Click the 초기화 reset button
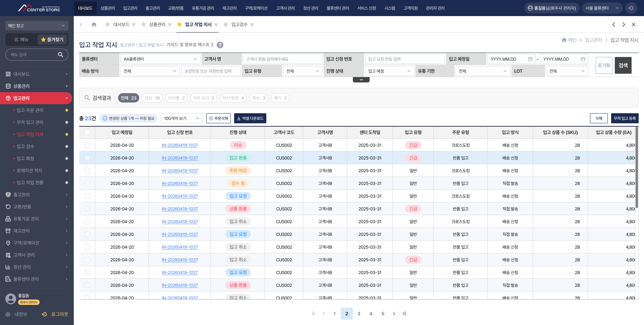644x325 pixels. [604, 65]
